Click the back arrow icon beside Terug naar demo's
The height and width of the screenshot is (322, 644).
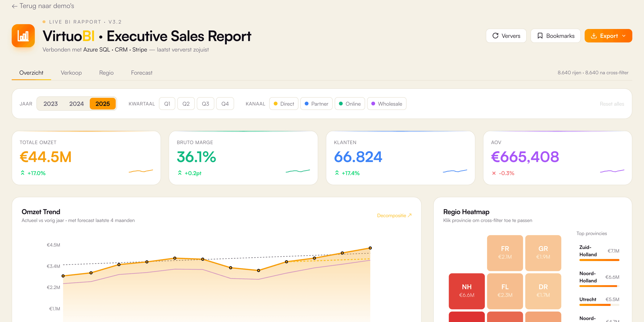click(x=14, y=6)
